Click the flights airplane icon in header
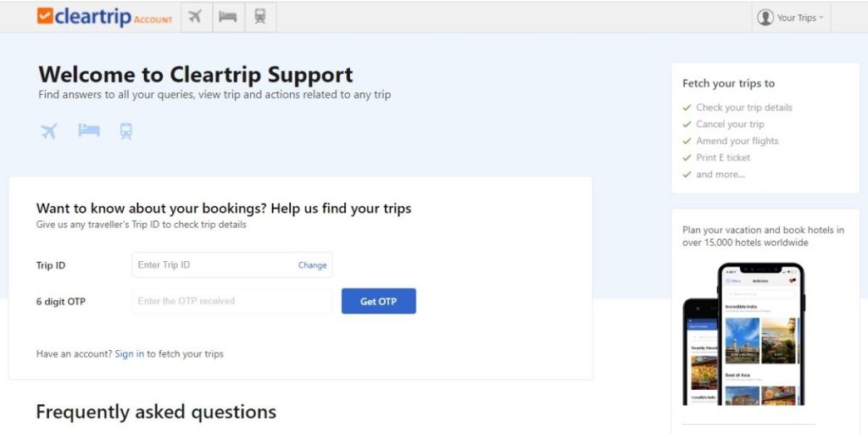Viewport: 868px width, 434px height. point(196,17)
